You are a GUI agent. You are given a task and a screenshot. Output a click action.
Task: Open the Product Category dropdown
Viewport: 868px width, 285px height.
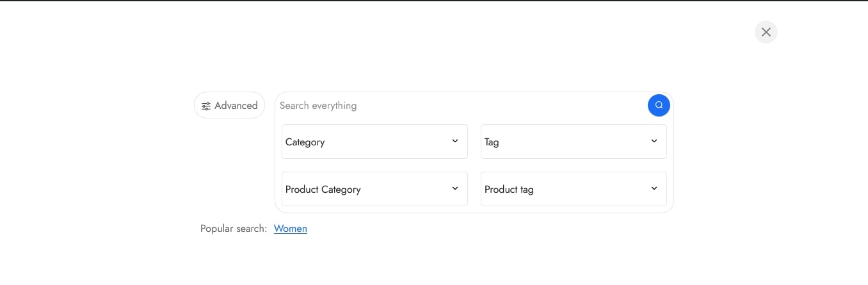pyautogui.click(x=374, y=189)
